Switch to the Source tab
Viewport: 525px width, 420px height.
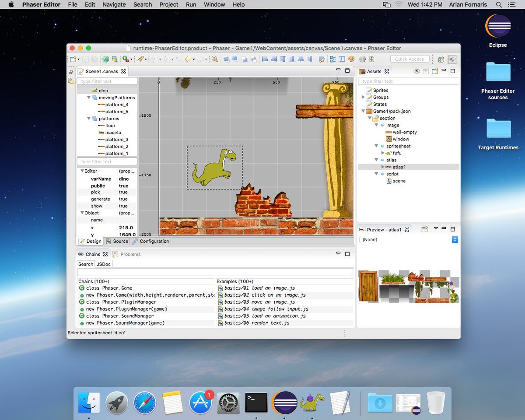click(117, 241)
